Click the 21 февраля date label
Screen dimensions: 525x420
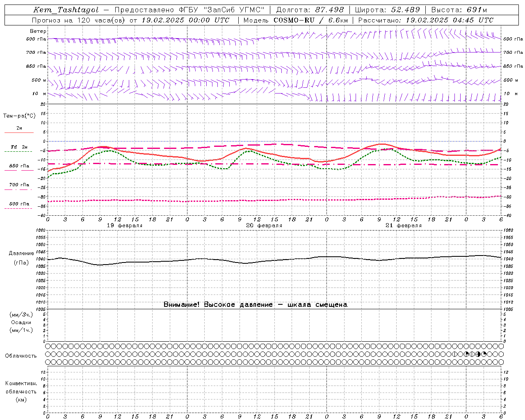coord(404,226)
